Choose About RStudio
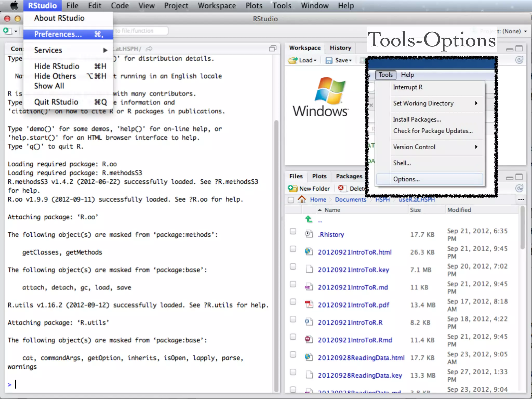 (x=68, y=18)
